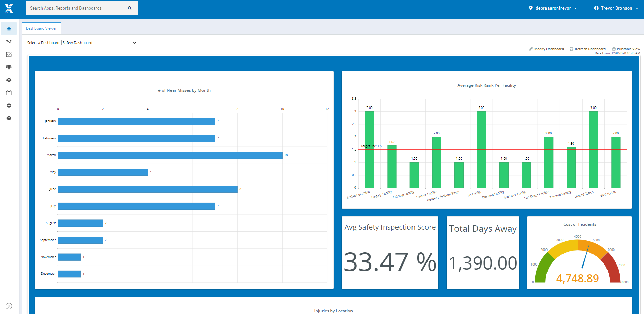Click the United States risk rank bar
Image resolution: width=644 pixels, height=314 pixels.
coord(593,149)
